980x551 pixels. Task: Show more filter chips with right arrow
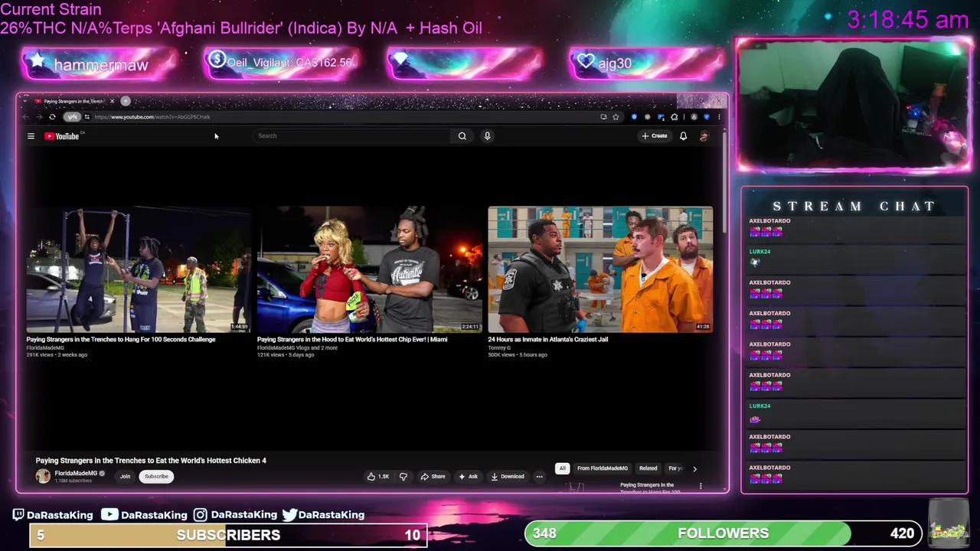click(694, 468)
